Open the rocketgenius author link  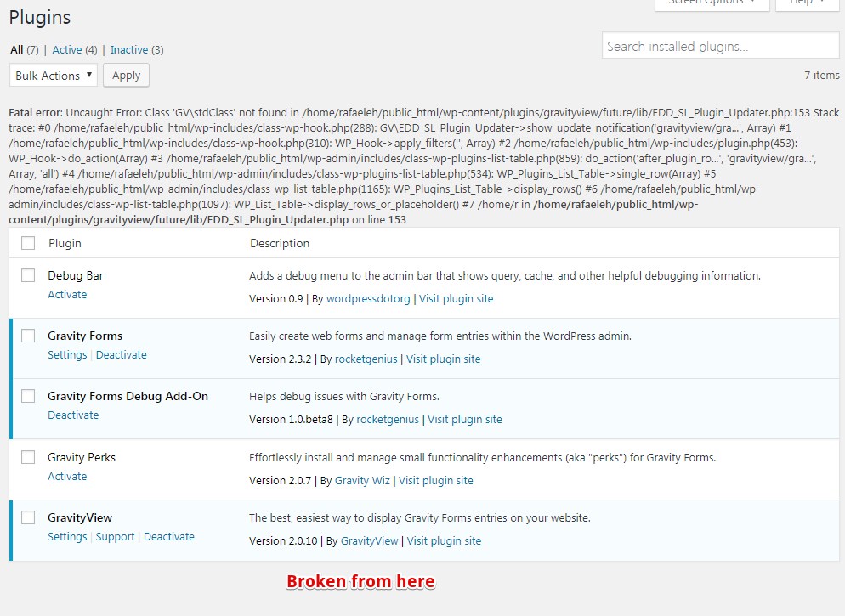(x=366, y=359)
